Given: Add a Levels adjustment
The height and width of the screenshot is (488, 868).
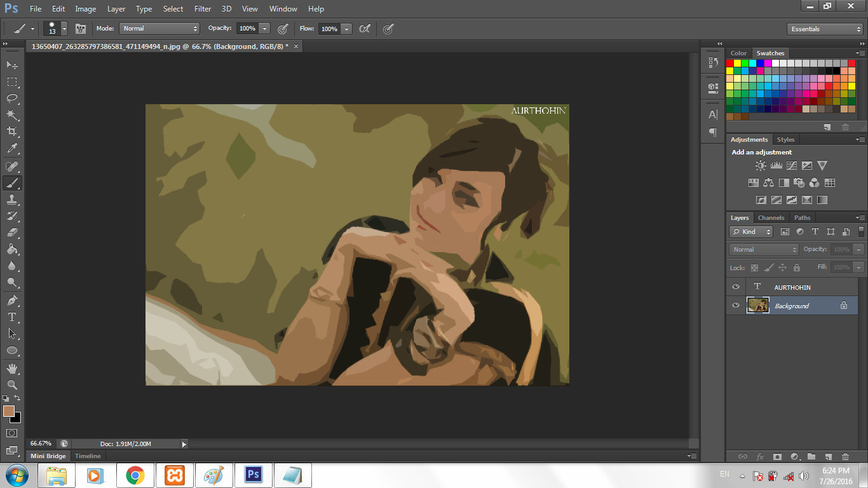Looking at the screenshot, I should pyautogui.click(x=776, y=166).
